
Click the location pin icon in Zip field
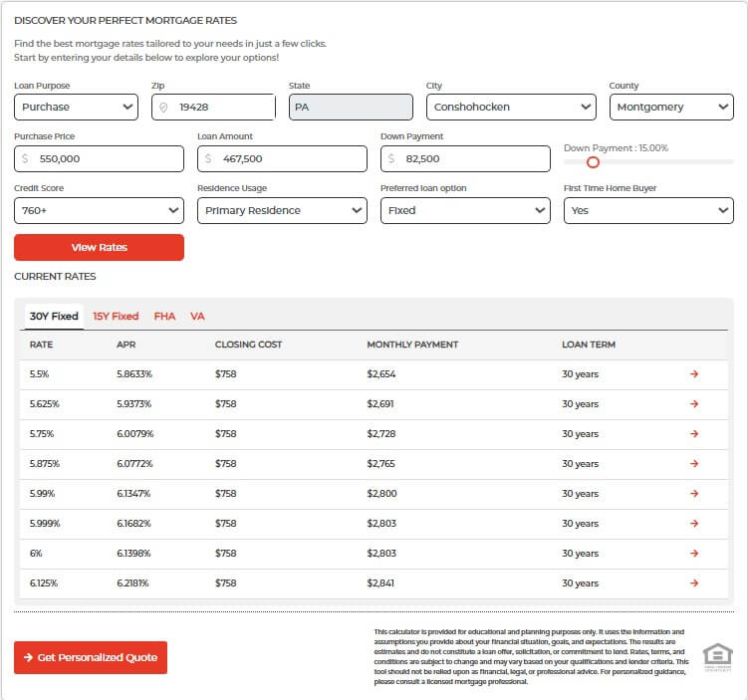point(164,108)
